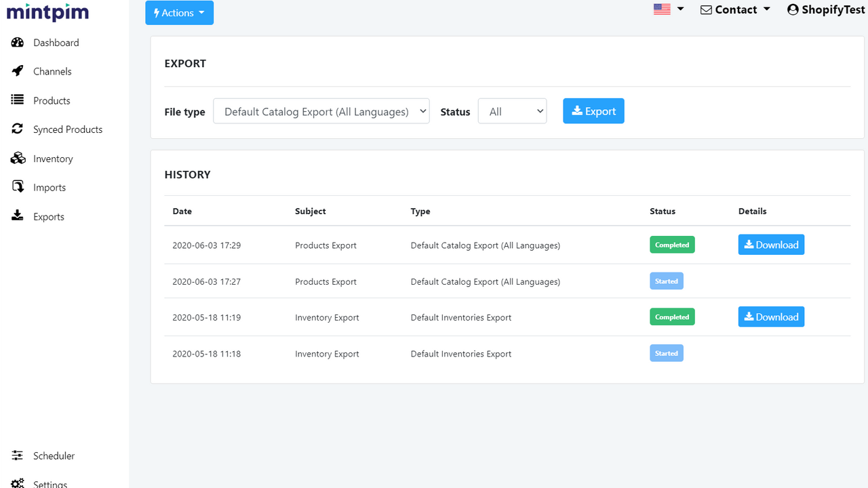
Task: Download the 2020-06-03 Products Export
Action: click(x=771, y=245)
